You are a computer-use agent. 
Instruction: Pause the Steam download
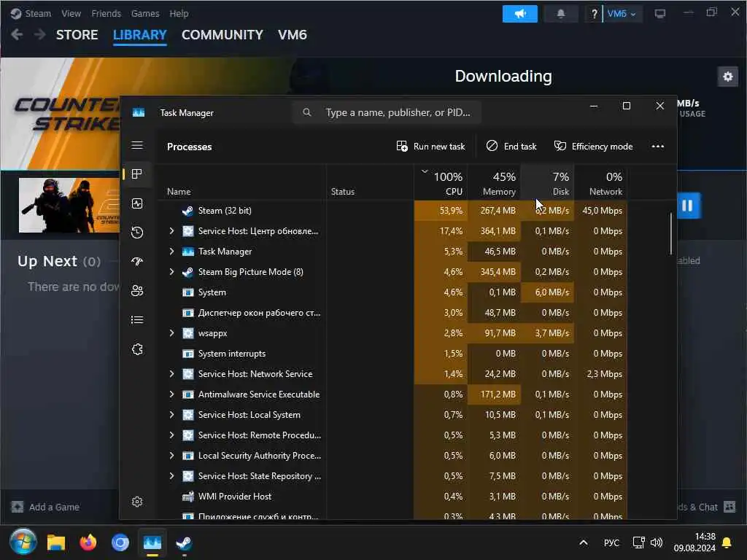point(687,206)
